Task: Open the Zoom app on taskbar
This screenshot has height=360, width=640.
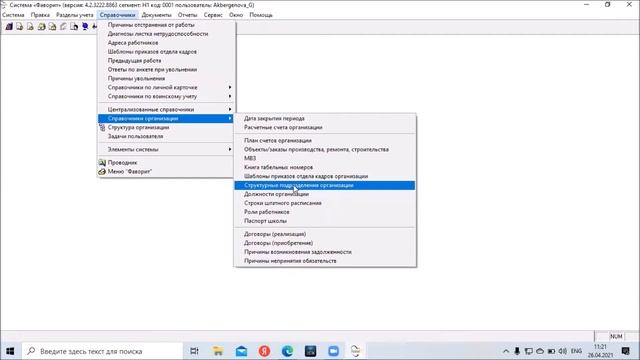Action: click(333, 351)
